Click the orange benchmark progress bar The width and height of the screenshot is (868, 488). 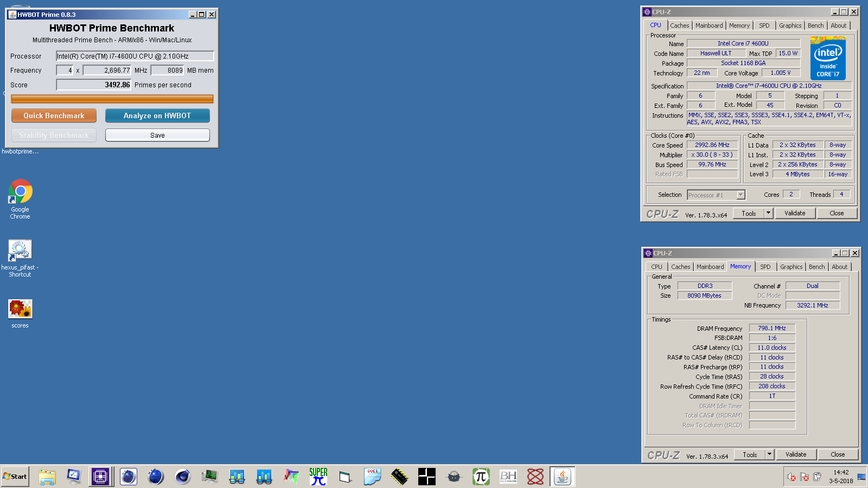click(x=112, y=99)
